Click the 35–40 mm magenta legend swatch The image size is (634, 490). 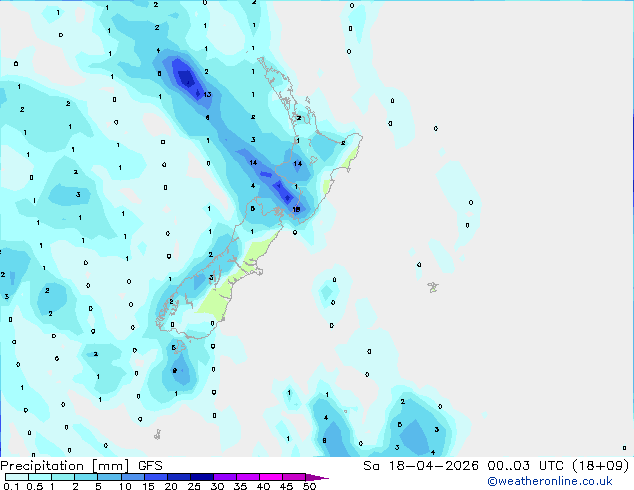coord(247,477)
